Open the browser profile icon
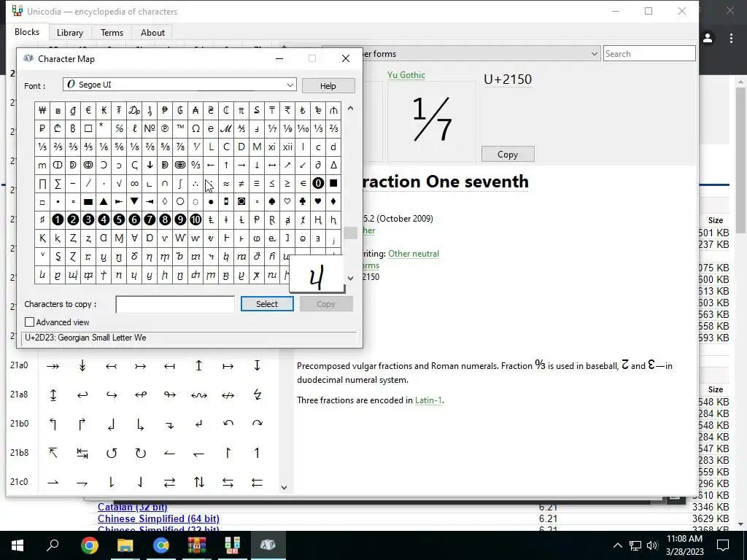This screenshot has height=560, width=747. click(x=708, y=38)
